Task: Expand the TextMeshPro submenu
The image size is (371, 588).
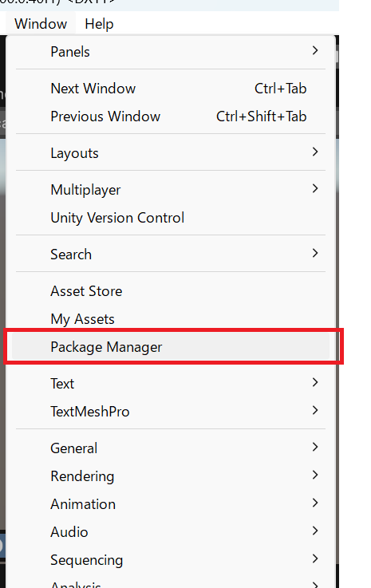Action: click(171, 412)
